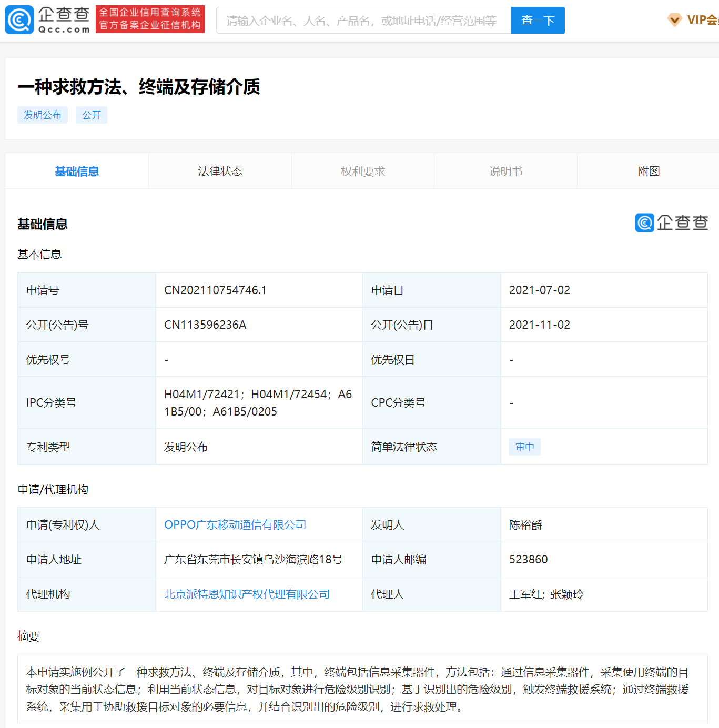Focus the company name search input

(363, 21)
